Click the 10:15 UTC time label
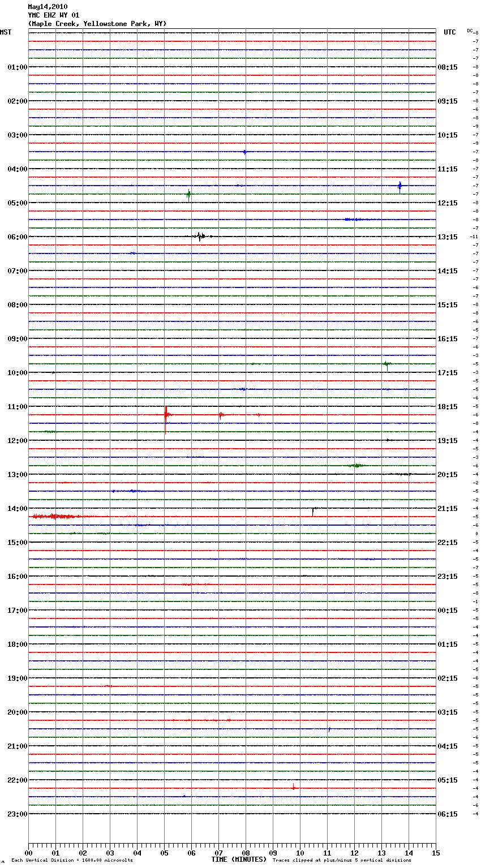 pyautogui.click(x=448, y=135)
